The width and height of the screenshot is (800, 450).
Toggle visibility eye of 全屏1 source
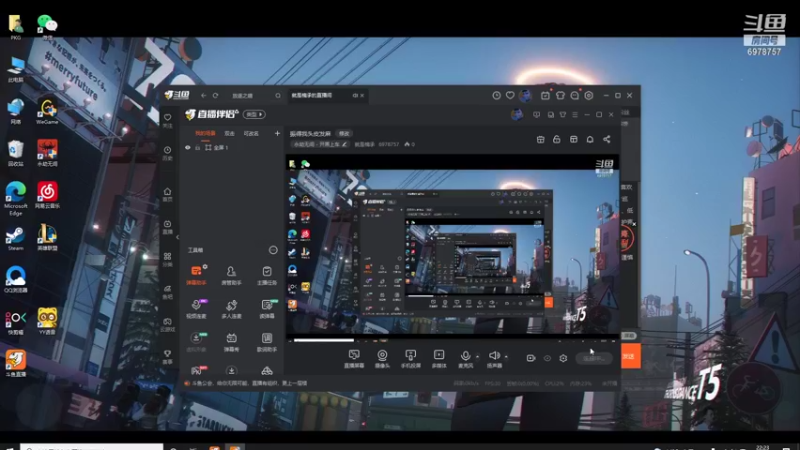click(187, 148)
